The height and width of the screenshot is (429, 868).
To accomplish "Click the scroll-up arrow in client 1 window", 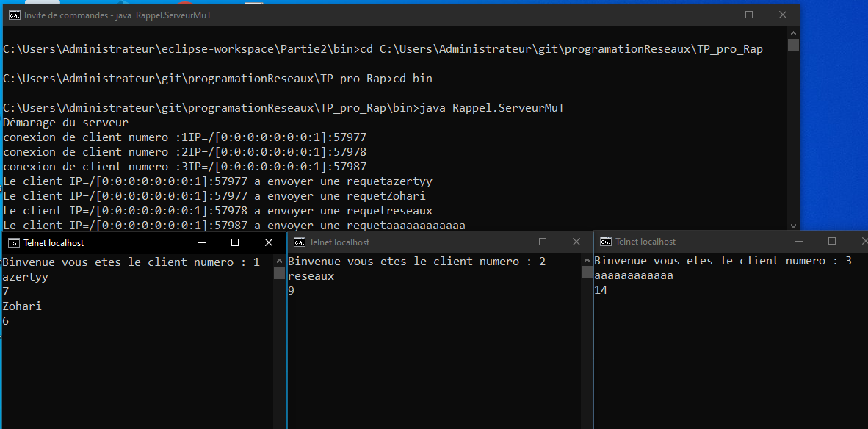I will tap(279, 259).
